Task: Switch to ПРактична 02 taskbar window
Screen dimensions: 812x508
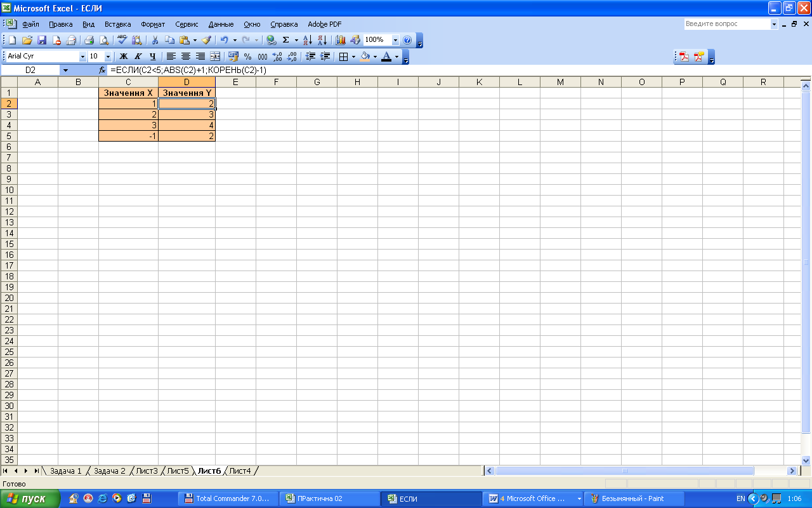Action: tap(331, 498)
